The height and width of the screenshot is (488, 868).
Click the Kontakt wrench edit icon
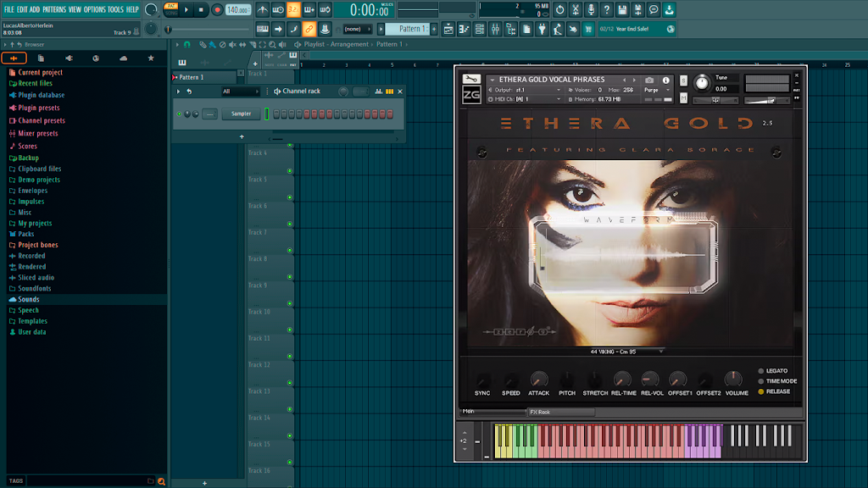pos(471,80)
